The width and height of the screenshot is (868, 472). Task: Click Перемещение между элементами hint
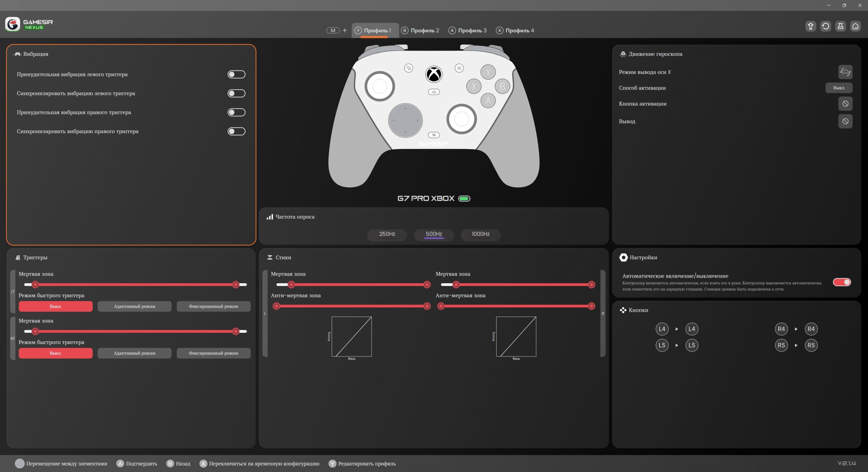click(x=61, y=464)
